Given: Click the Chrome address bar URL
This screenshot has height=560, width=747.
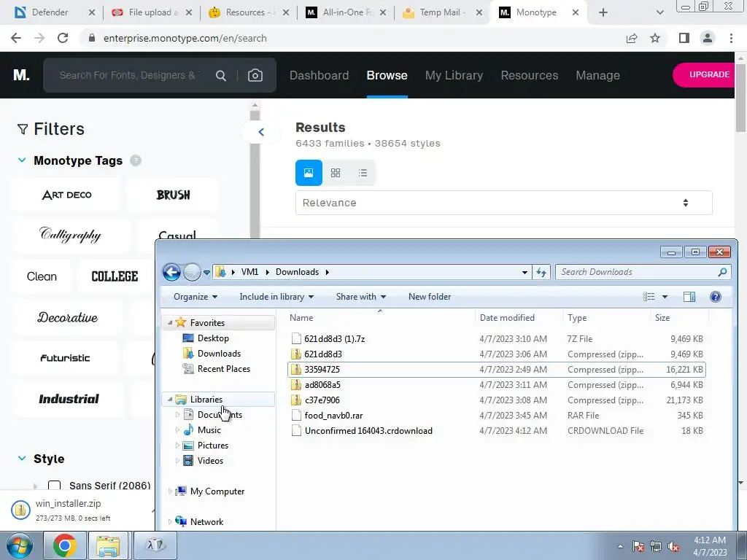Looking at the screenshot, I should [x=185, y=38].
